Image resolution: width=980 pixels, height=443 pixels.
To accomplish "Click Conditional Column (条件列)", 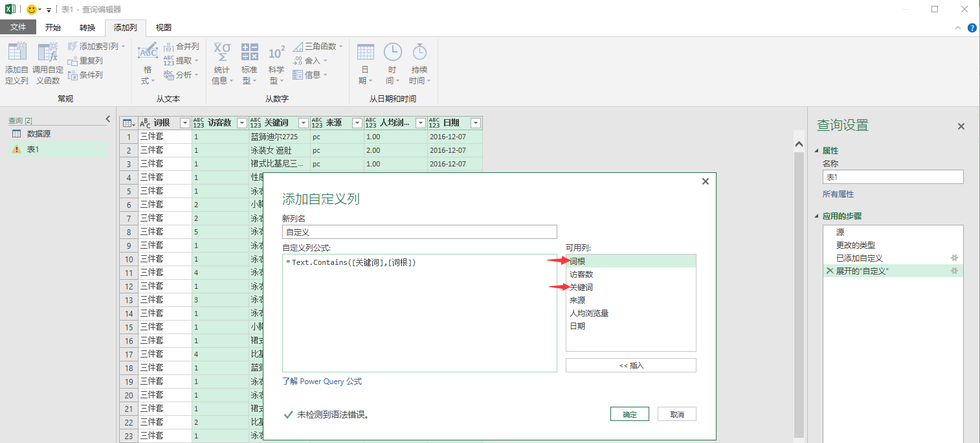I will (x=85, y=75).
